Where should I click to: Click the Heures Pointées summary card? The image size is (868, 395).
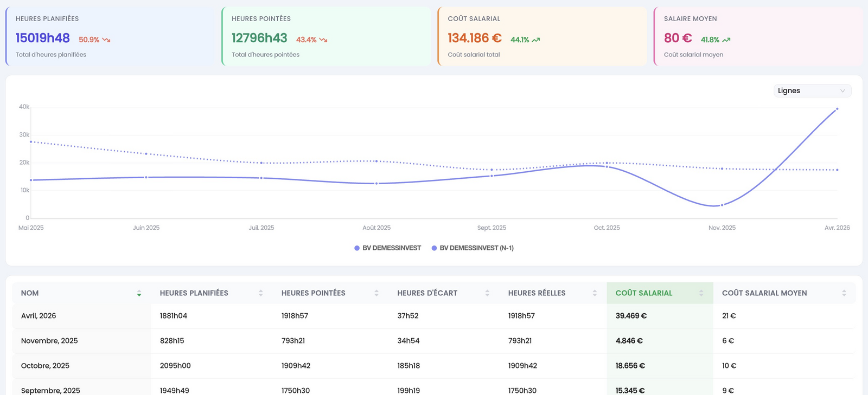326,36
